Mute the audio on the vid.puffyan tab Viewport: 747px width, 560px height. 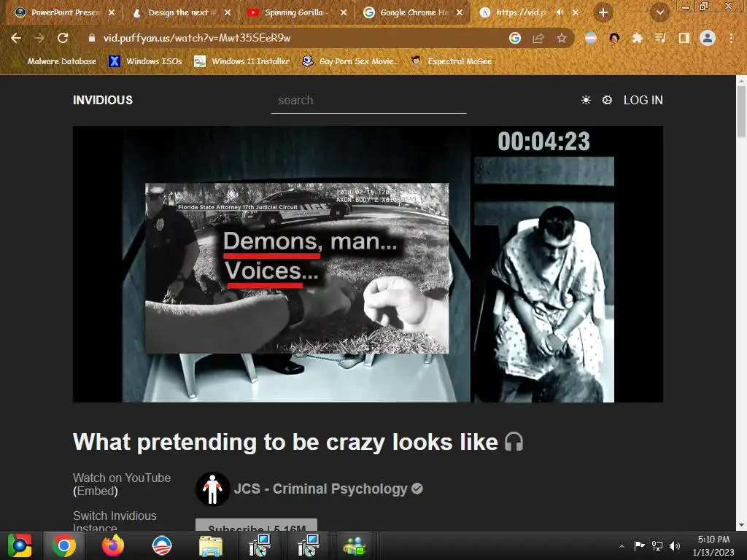(560, 12)
